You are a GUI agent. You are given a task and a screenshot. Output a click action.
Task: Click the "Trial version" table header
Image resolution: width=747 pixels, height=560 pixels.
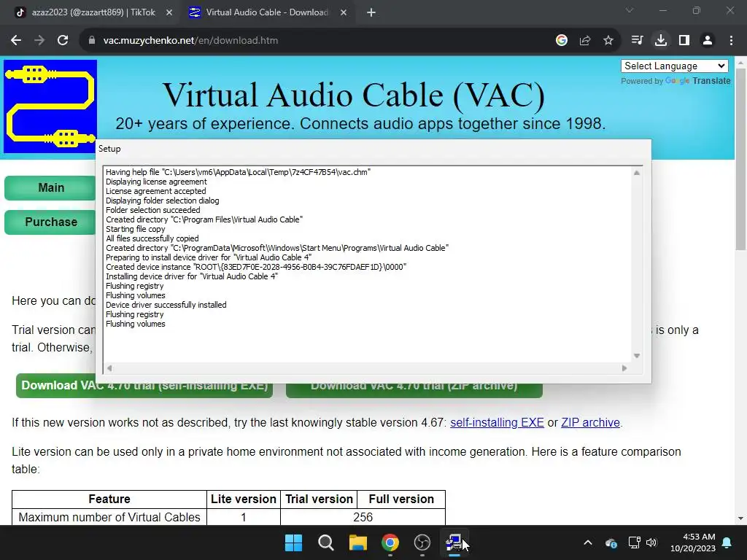pyautogui.click(x=320, y=499)
